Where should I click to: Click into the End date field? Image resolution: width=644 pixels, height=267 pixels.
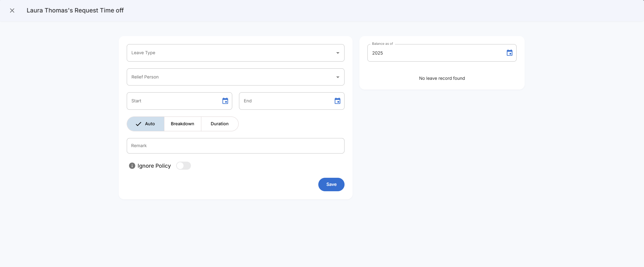286,101
